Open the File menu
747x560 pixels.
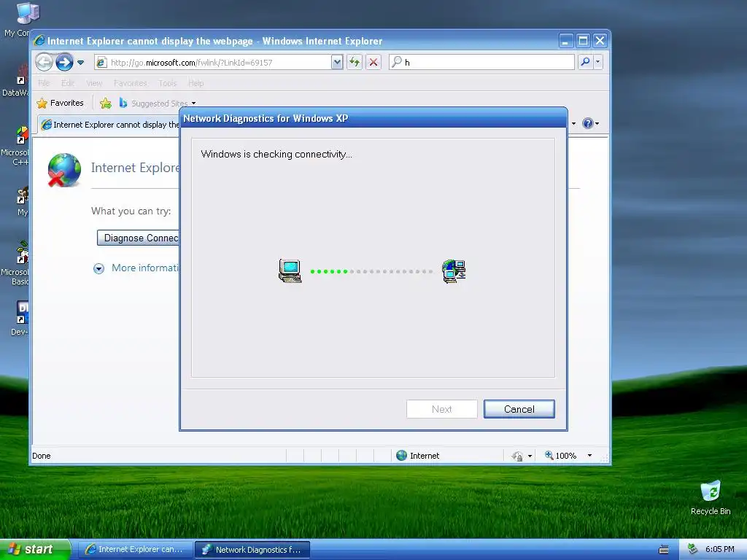[x=43, y=83]
